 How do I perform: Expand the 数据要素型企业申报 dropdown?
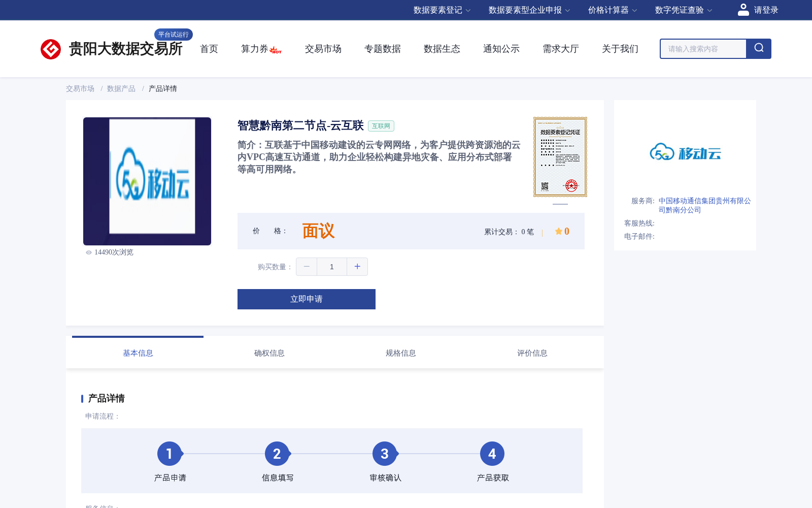tap(529, 10)
